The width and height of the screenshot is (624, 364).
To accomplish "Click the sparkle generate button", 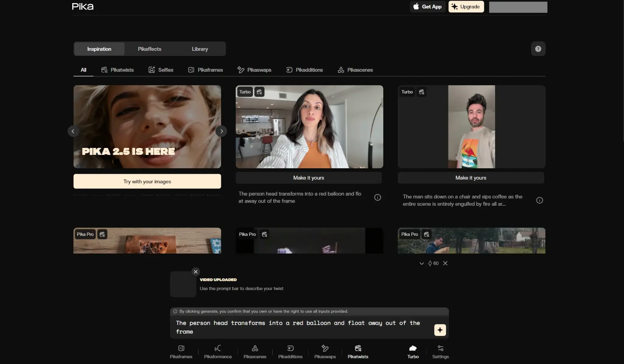I will 440,330.
